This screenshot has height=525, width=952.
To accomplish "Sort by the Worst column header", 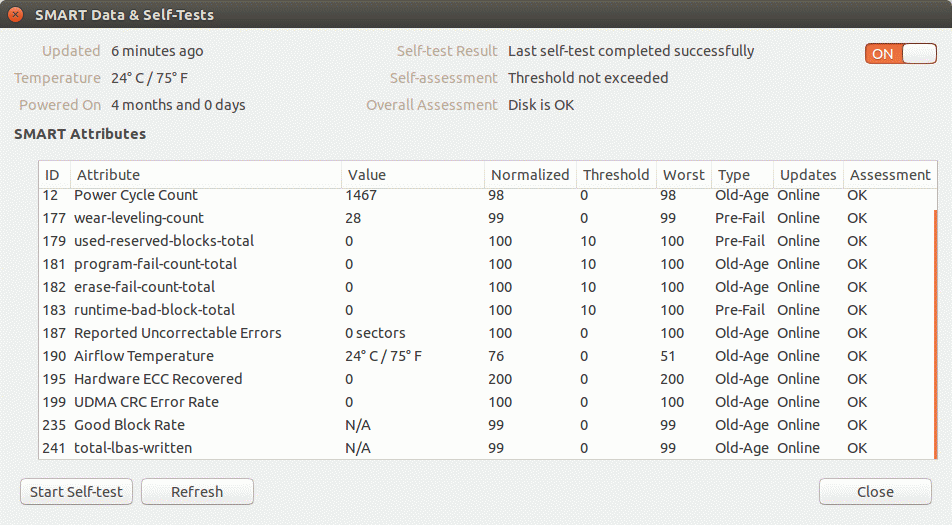I will coord(683,175).
